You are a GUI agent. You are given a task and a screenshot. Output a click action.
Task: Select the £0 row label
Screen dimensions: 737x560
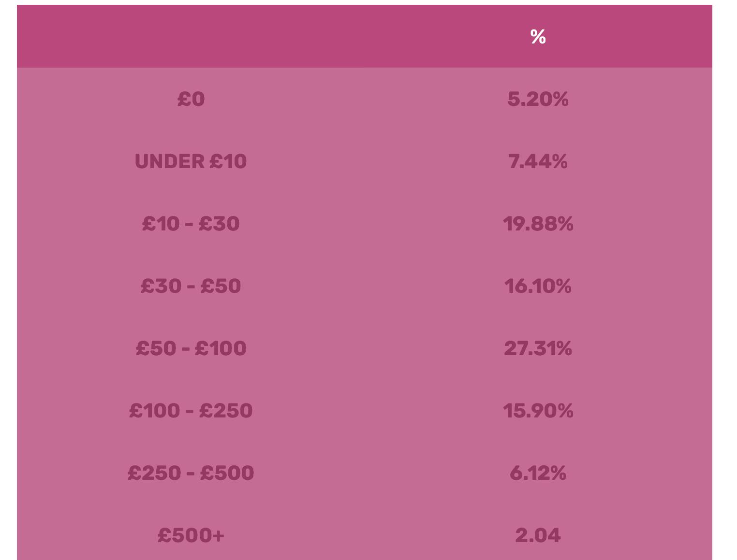click(191, 99)
